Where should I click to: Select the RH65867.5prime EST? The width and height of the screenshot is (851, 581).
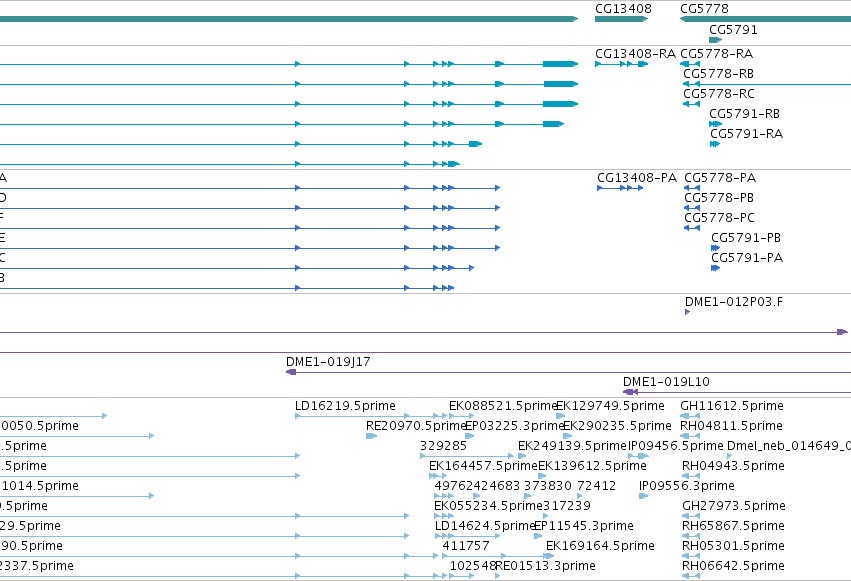click(x=691, y=537)
